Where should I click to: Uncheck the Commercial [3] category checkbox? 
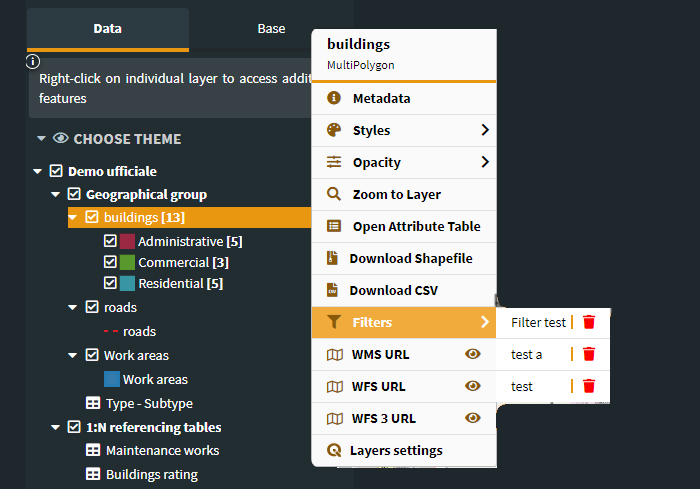(110, 262)
